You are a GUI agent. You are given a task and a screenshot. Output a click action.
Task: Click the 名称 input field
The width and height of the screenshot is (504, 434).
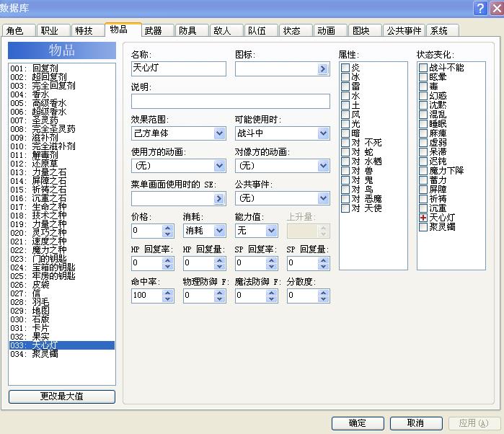[x=178, y=68]
